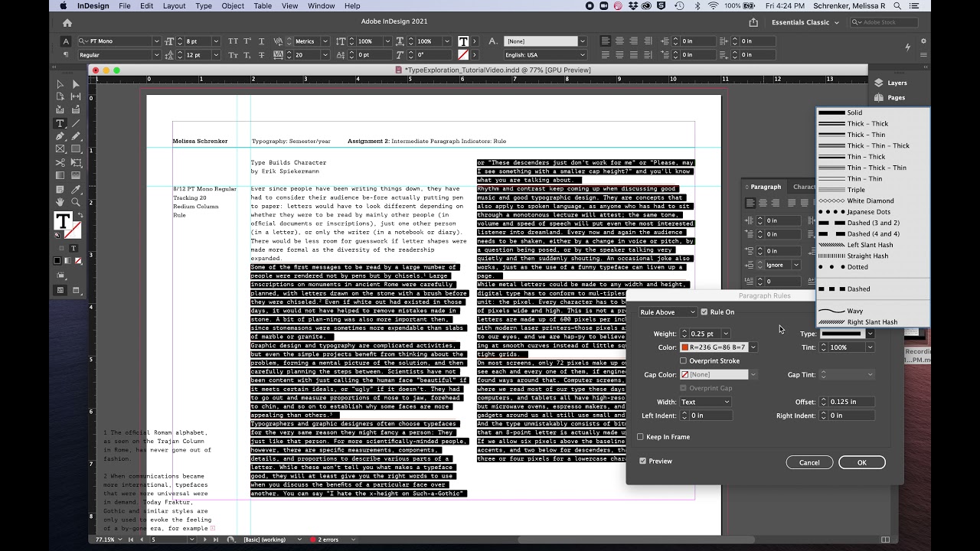Select the Gradient Swatch tool

pyautogui.click(x=60, y=176)
